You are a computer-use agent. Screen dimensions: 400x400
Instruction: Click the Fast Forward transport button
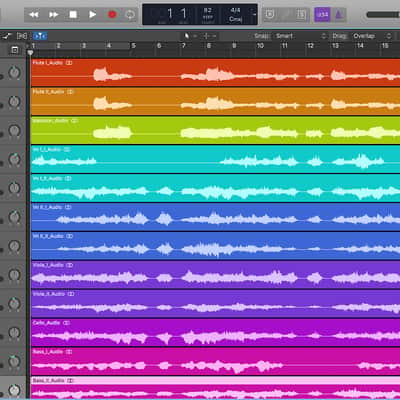[x=54, y=15]
